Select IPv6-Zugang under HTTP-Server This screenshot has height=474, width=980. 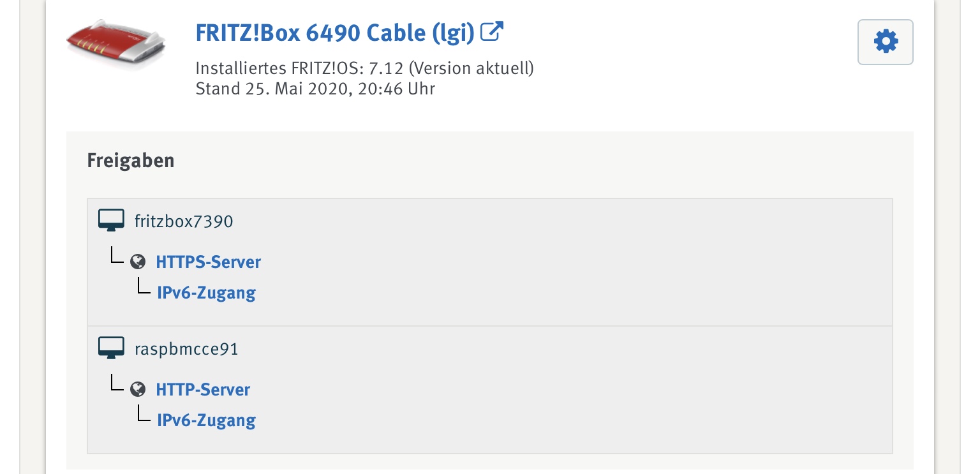[x=206, y=420]
